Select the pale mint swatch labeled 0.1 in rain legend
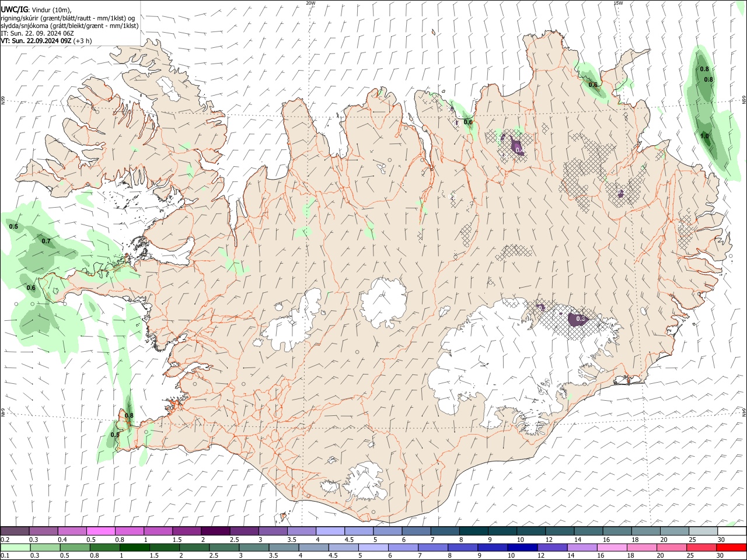 click(x=16, y=547)
